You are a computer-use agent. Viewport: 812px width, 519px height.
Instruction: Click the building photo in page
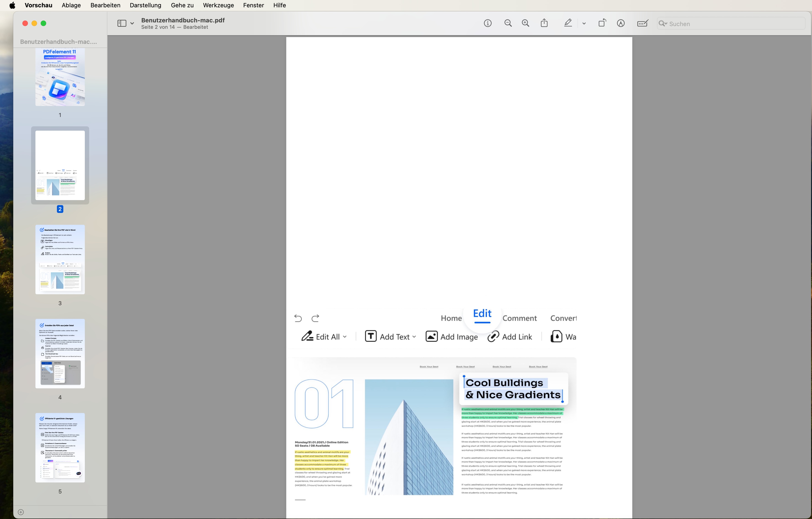click(409, 437)
